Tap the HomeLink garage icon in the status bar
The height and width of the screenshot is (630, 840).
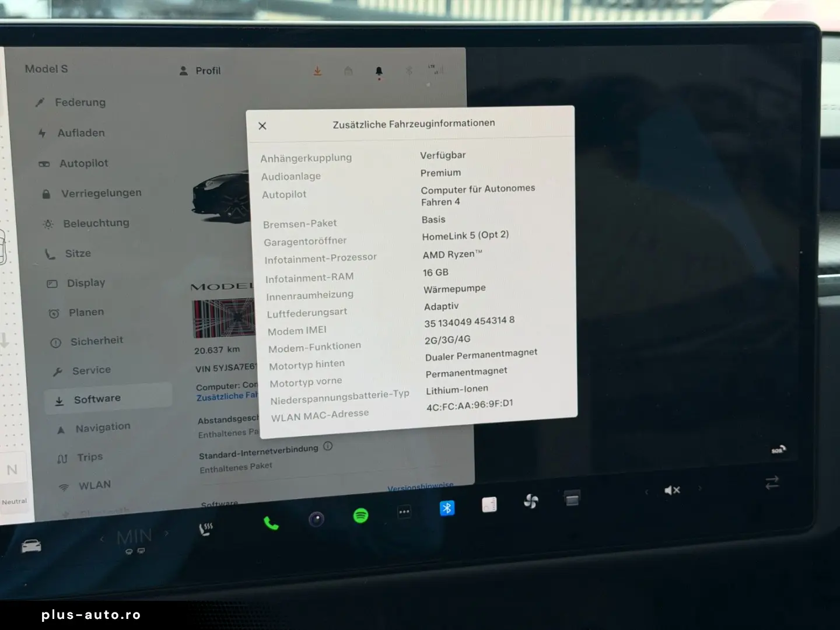[348, 71]
